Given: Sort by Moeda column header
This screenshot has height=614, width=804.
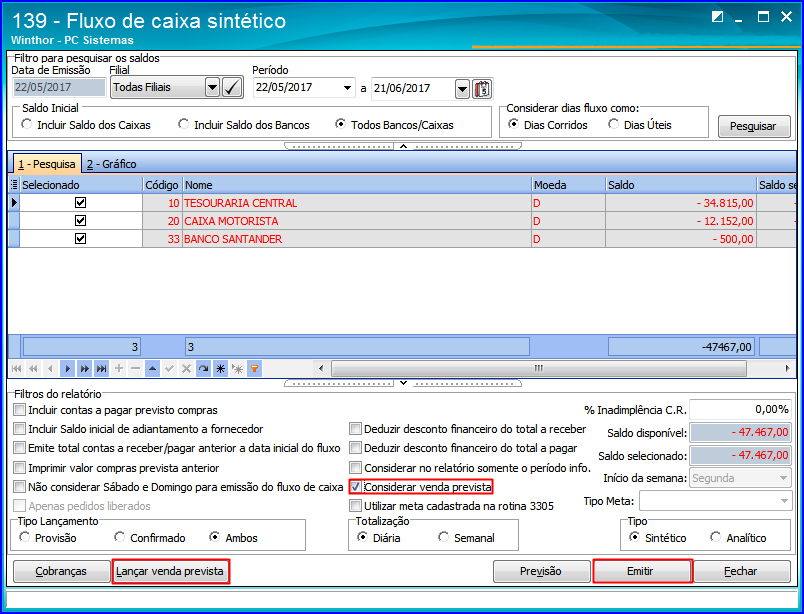Looking at the screenshot, I should (x=569, y=185).
